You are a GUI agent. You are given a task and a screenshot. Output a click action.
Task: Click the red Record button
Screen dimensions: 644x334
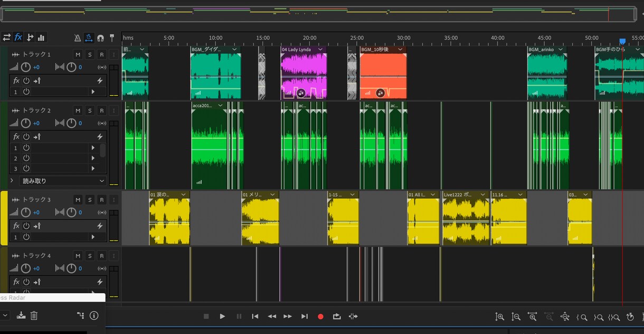coord(320,317)
